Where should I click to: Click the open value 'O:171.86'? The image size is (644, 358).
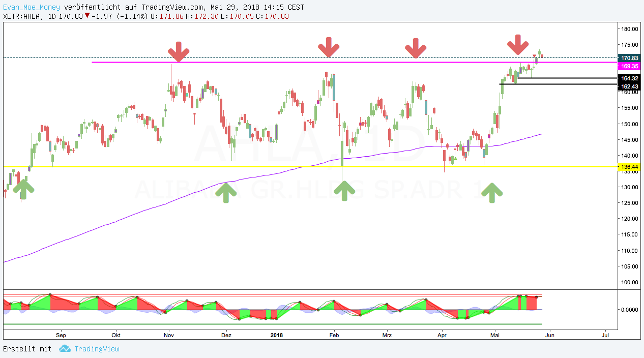coord(167,16)
